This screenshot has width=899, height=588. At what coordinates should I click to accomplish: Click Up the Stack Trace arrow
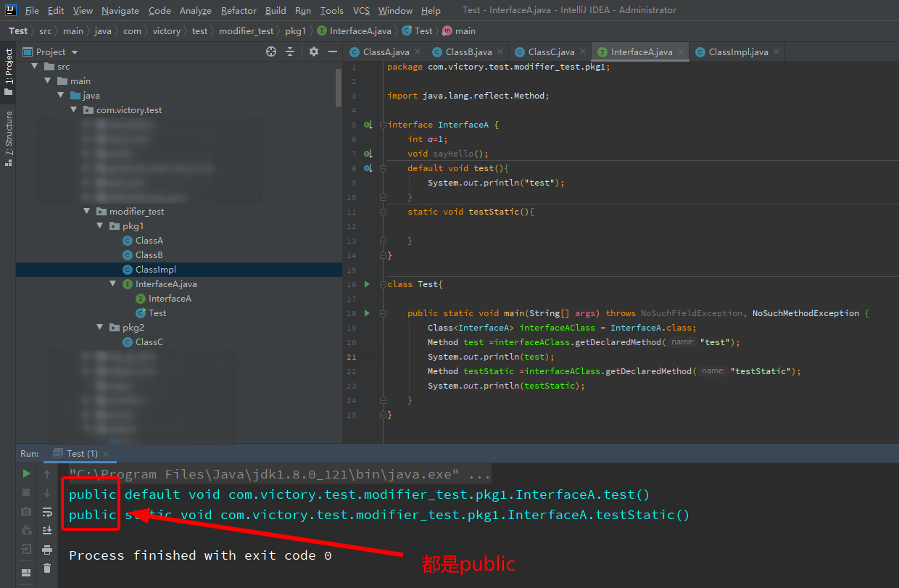click(47, 473)
